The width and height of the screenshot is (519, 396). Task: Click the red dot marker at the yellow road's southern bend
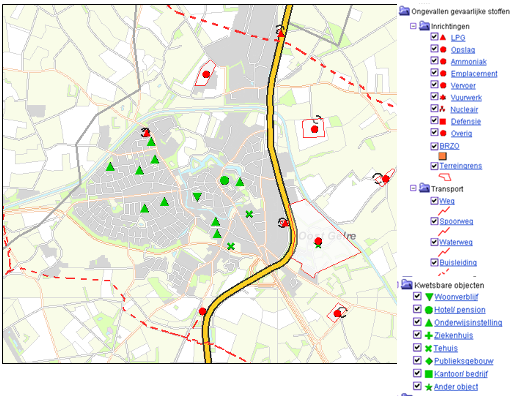(x=202, y=311)
